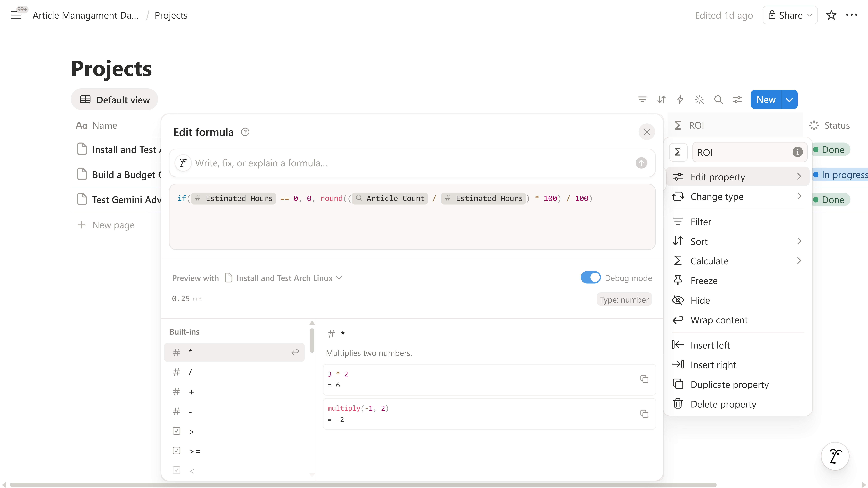
Task: Star this page as favorite
Action: (x=831, y=15)
